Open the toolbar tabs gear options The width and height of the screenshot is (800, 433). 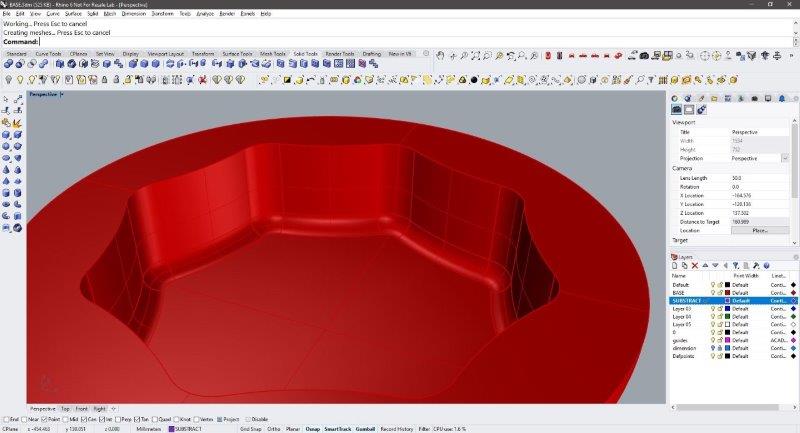[426, 53]
